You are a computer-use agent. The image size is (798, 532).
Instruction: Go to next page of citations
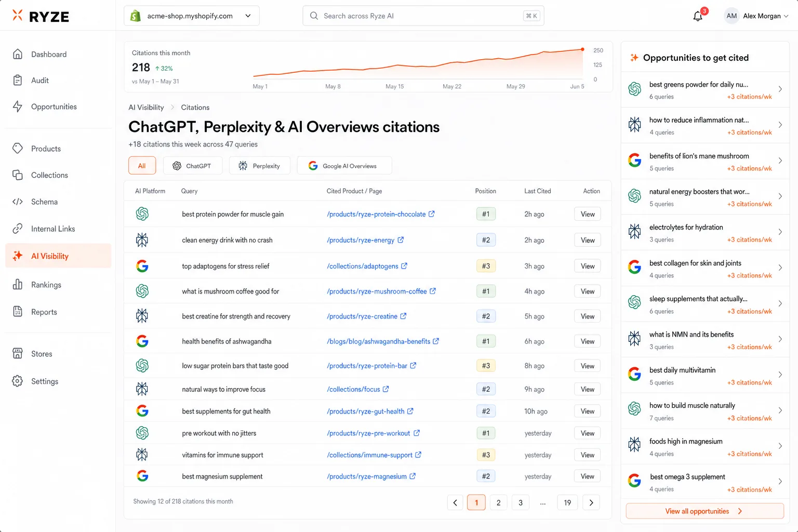coord(591,502)
